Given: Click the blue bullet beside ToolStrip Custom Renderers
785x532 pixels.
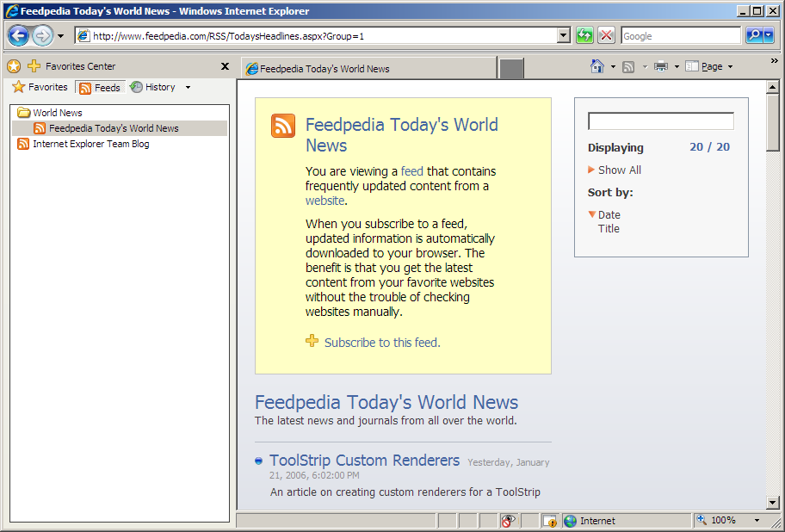Looking at the screenshot, I should click(x=258, y=461).
